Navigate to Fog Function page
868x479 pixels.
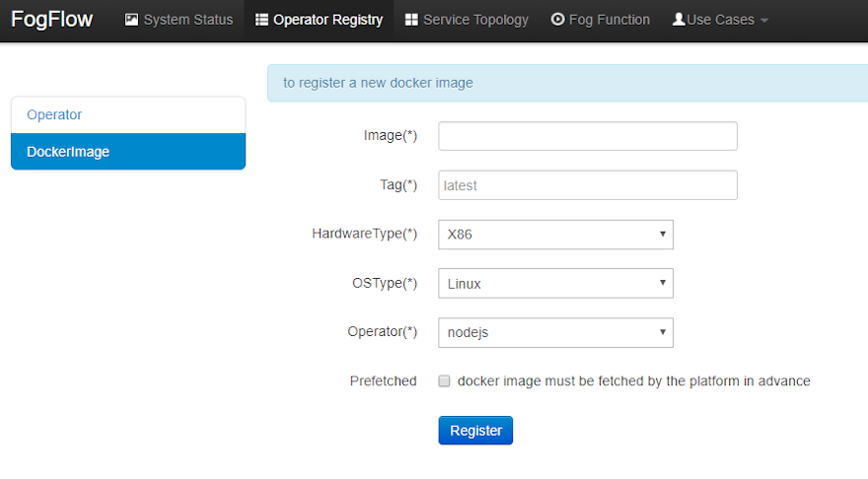(x=609, y=20)
